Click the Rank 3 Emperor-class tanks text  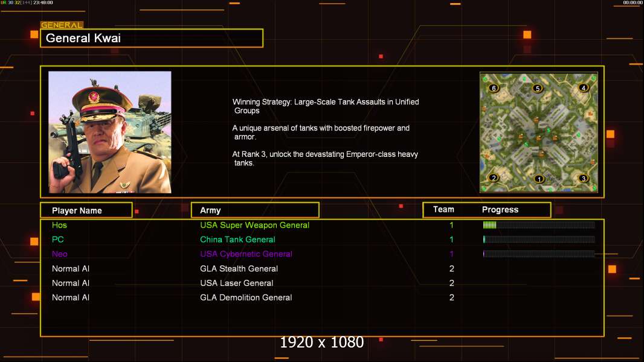tap(325, 158)
